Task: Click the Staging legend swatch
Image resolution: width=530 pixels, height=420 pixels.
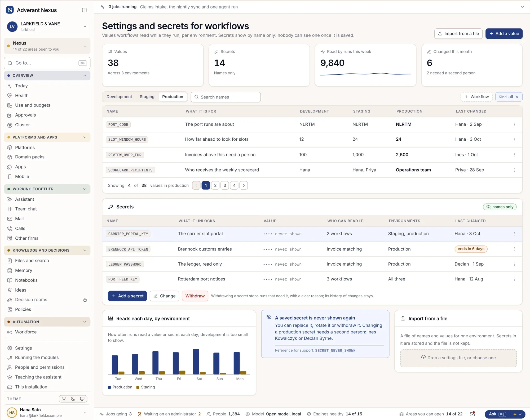Action: point(138,387)
